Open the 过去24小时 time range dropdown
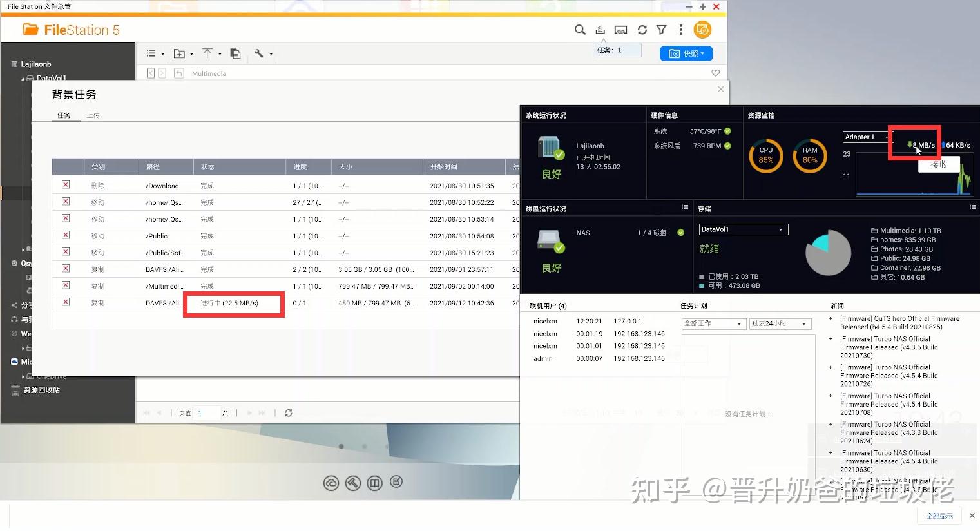Screen dimensions: 980x531 (x=780, y=323)
